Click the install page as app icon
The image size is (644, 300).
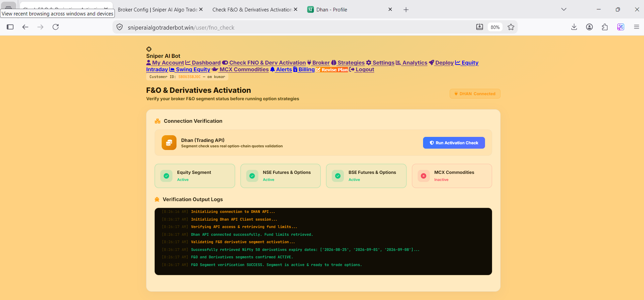tap(480, 27)
